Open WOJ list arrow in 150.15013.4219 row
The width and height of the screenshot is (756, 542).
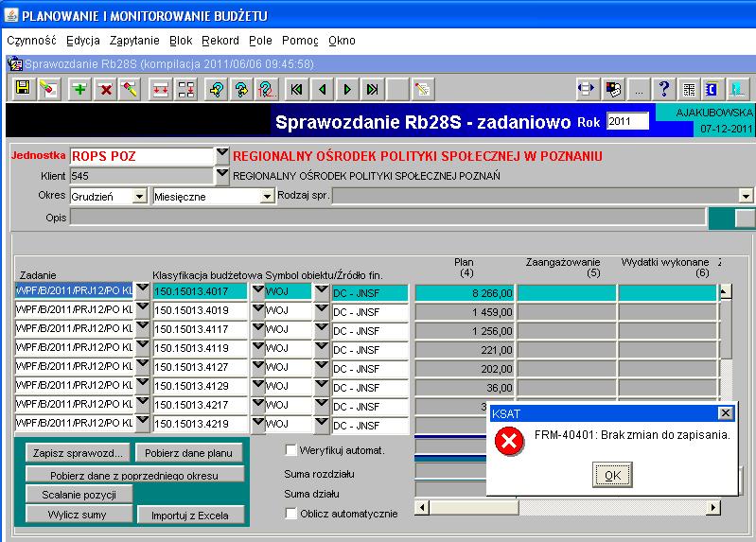322,423
